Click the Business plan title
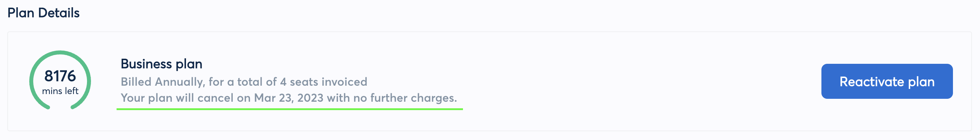The height and width of the screenshot is (140, 980). (x=161, y=64)
